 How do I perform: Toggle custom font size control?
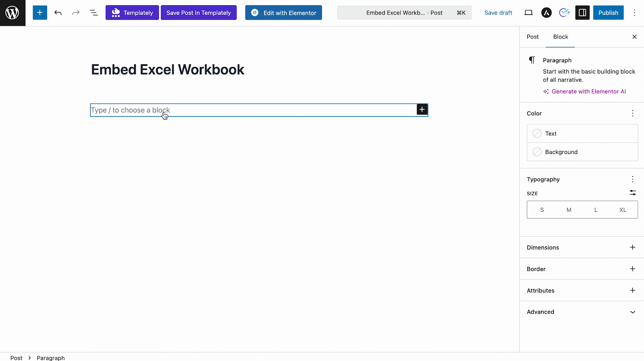[x=633, y=193]
